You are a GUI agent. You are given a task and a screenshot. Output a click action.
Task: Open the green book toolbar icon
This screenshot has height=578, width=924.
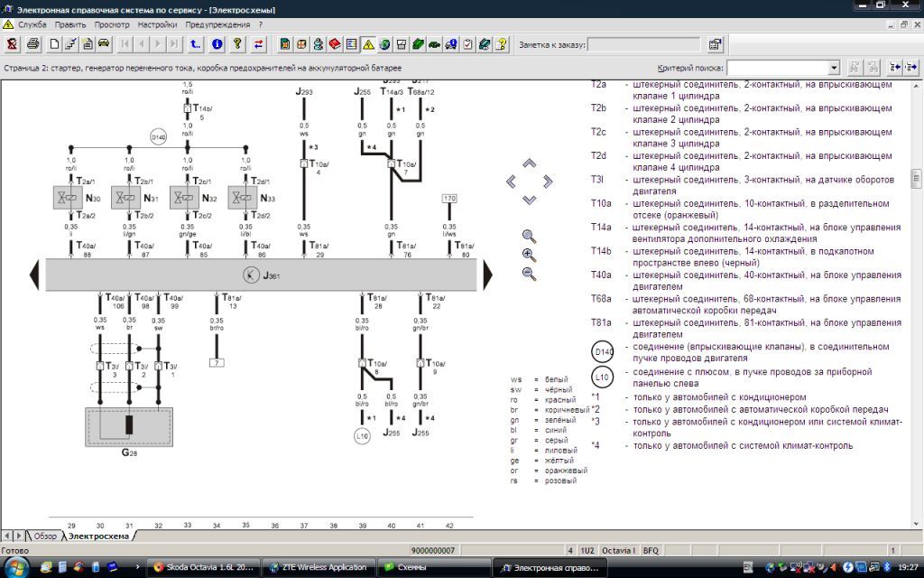(418, 44)
